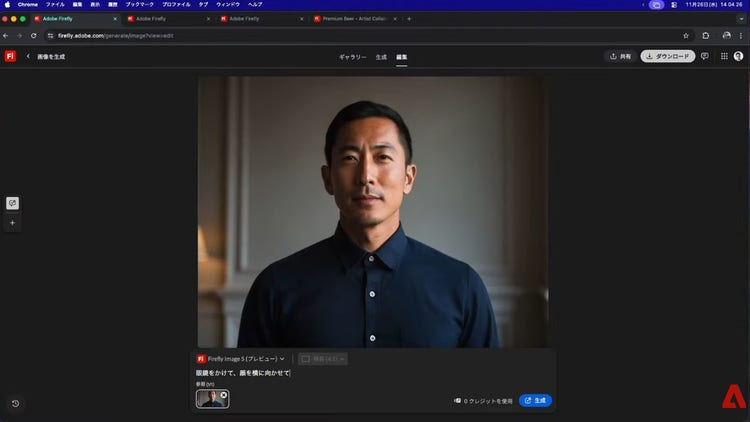Switch to the 生成 tab
Viewport: 750px width, 422px height.
point(381,57)
